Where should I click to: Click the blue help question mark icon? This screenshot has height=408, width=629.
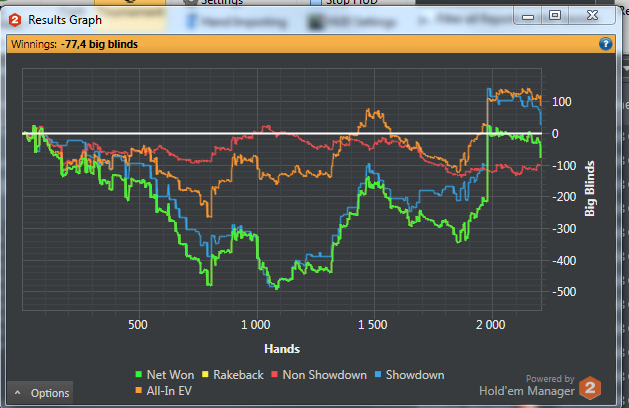[606, 44]
